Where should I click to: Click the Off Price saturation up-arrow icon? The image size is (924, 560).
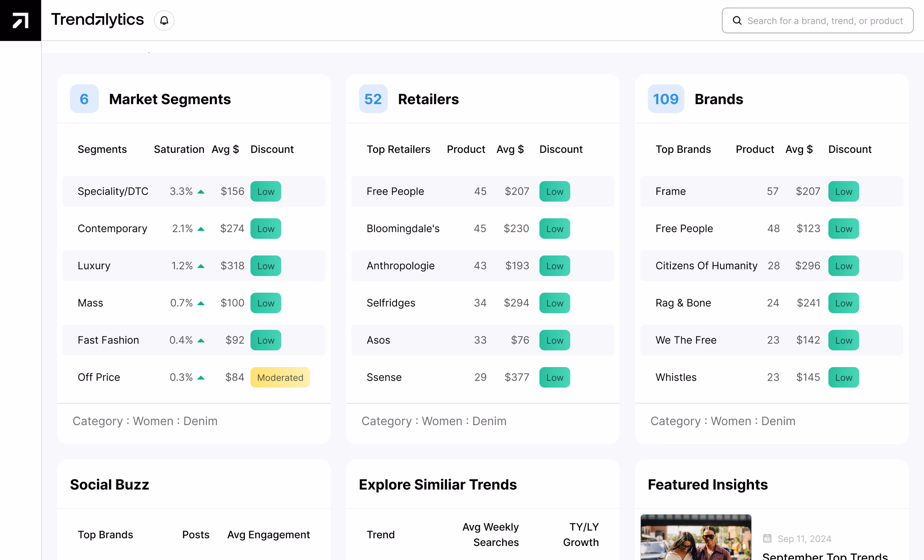tap(201, 378)
